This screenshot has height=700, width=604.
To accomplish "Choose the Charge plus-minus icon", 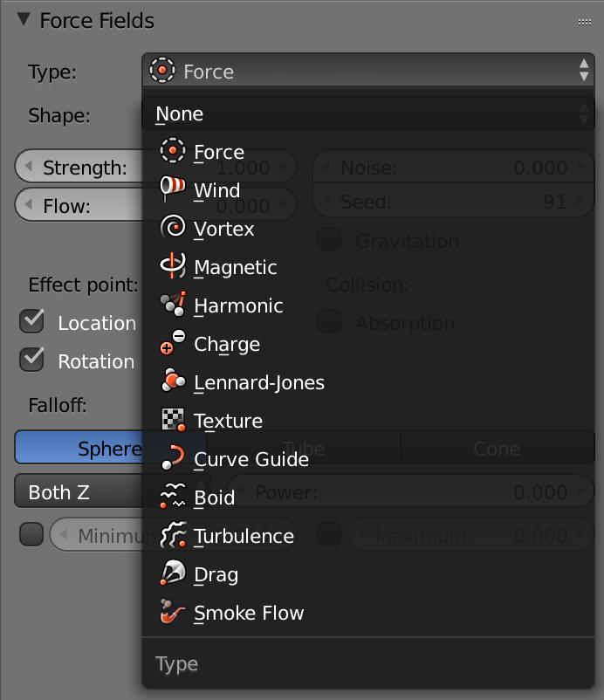I will coord(172,342).
